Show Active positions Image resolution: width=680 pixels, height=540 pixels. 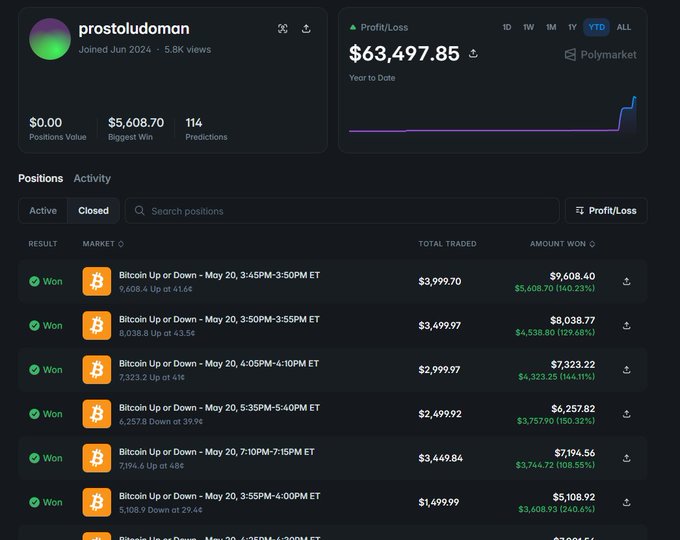click(43, 211)
